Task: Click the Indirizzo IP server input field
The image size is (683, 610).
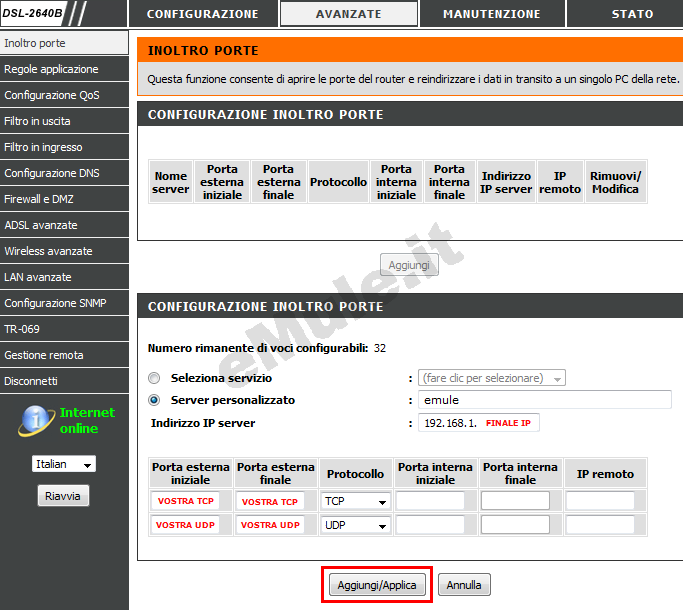Action: coord(479,423)
